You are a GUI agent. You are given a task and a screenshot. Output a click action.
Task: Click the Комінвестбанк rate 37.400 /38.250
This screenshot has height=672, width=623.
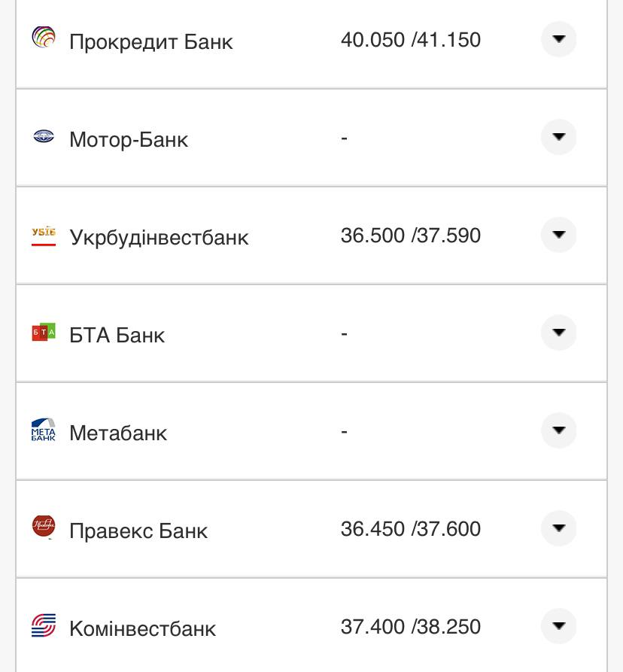point(410,627)
